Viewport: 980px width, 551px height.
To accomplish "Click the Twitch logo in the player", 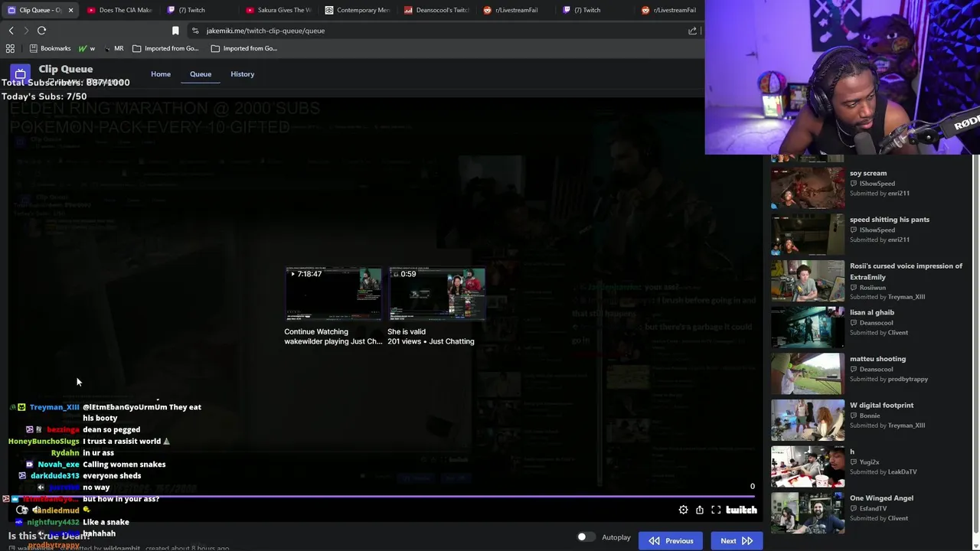I will point(741,510).
